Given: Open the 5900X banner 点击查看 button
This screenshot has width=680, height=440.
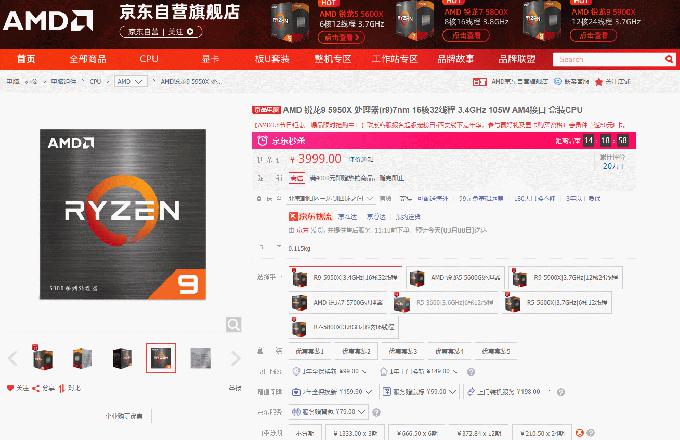Looking at the screenshot, I should pos(593,36).
